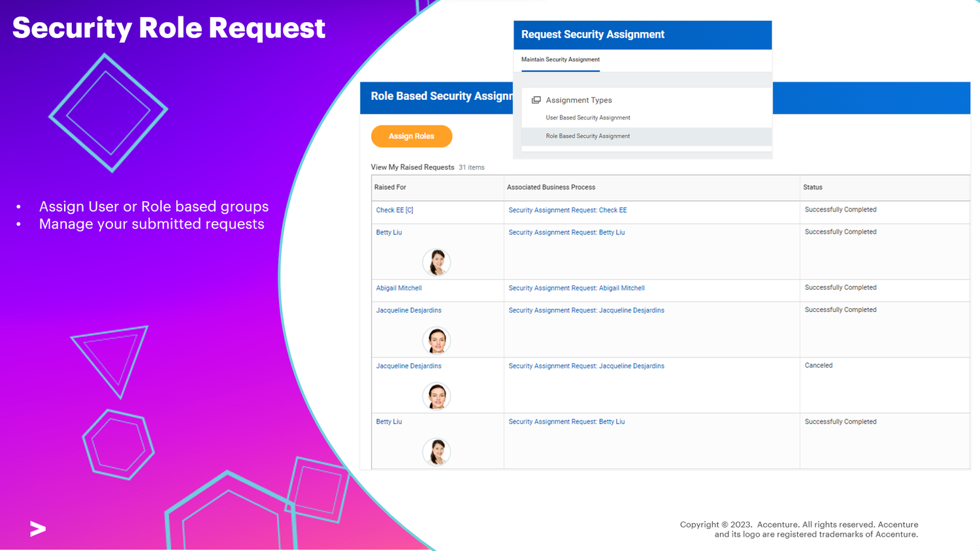Select User Based Security Assignment

587,118
